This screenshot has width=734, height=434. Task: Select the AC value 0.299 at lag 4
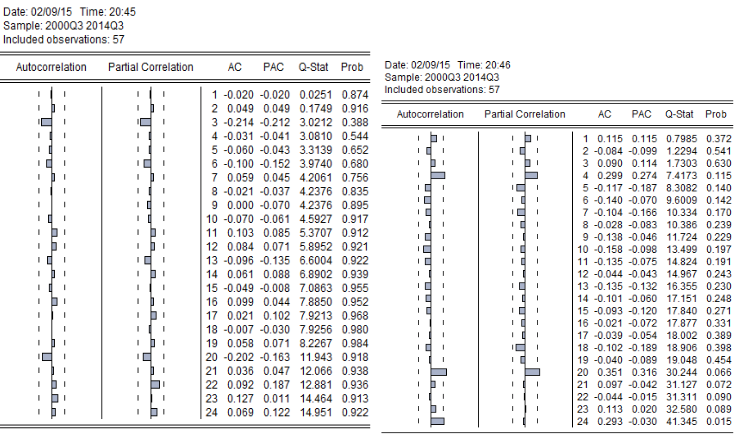[610, 176]
